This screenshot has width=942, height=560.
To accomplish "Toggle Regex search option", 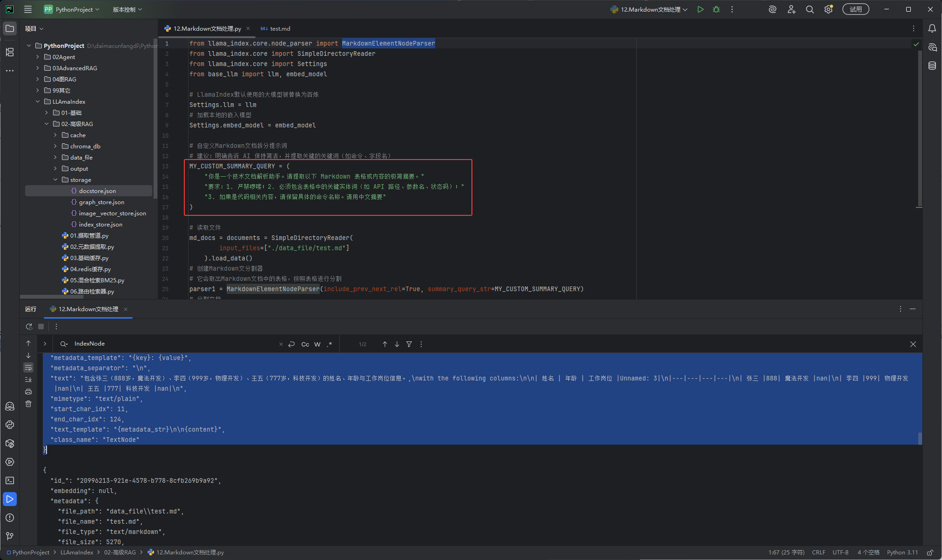I will click(x=330, y=344).
